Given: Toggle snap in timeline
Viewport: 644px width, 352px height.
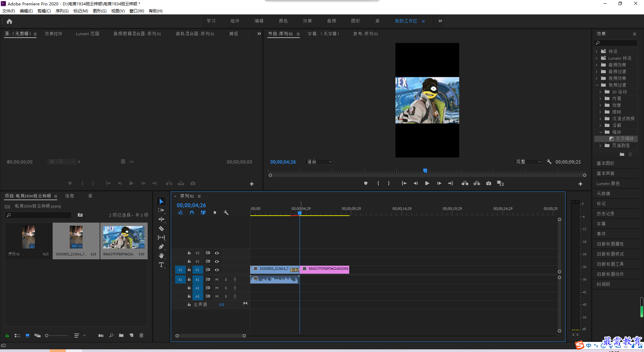Looking at the screenshot, I should coord(192,213).
